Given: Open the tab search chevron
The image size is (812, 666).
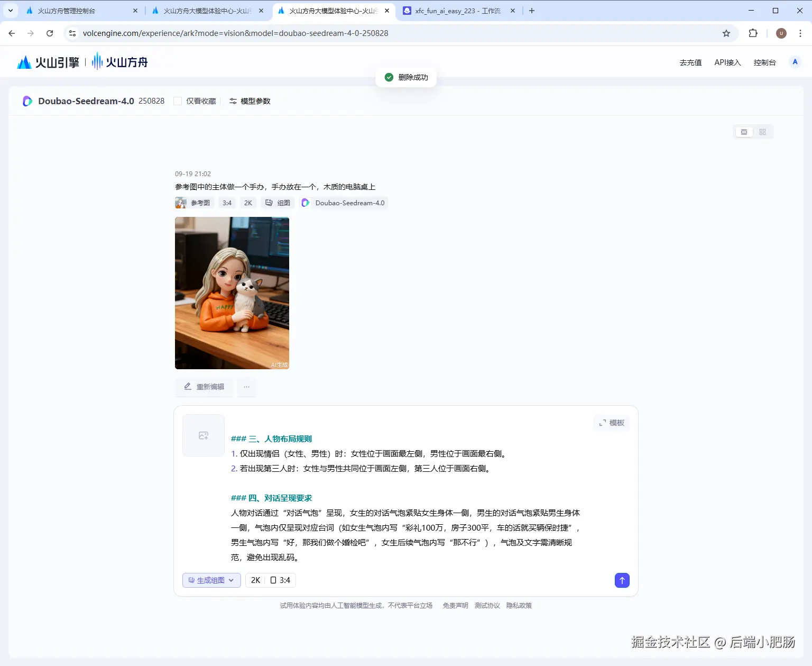Looking at the screenshot, I should click(10, 11).
